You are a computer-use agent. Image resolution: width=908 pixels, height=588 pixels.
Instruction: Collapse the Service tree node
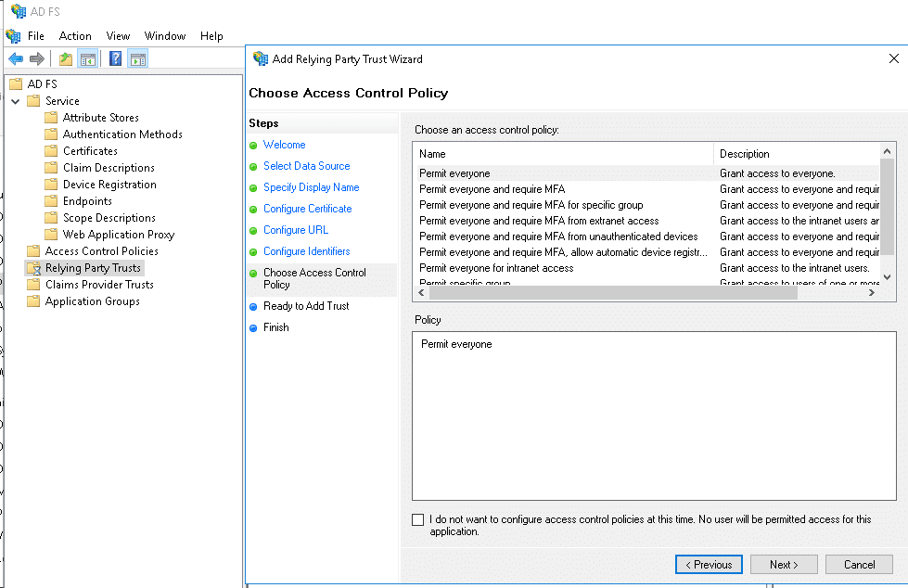[16, 101]
